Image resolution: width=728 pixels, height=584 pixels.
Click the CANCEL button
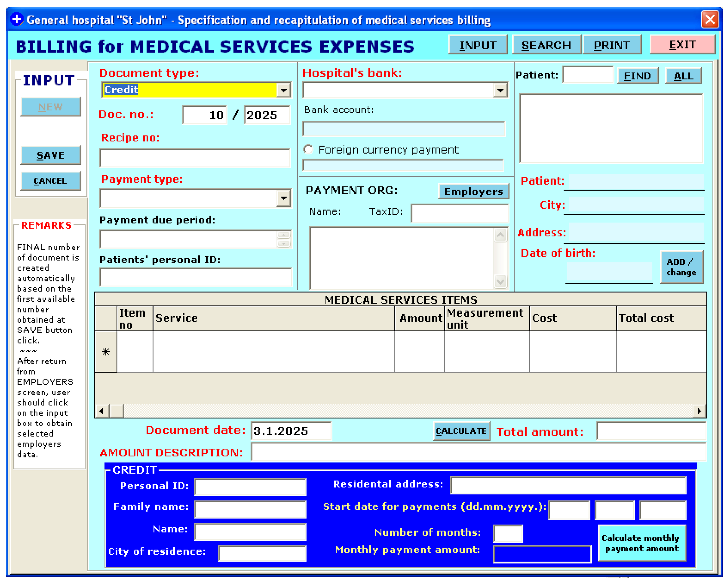(51, 181)
